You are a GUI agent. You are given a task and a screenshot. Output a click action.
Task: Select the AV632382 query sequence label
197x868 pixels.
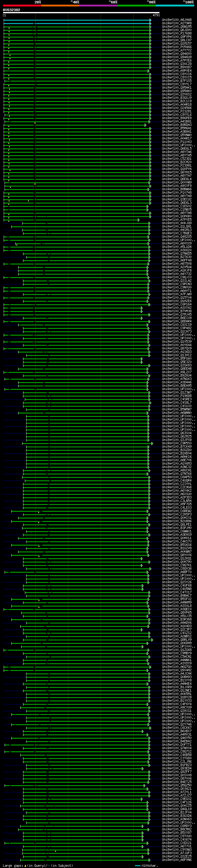(11, 10)
